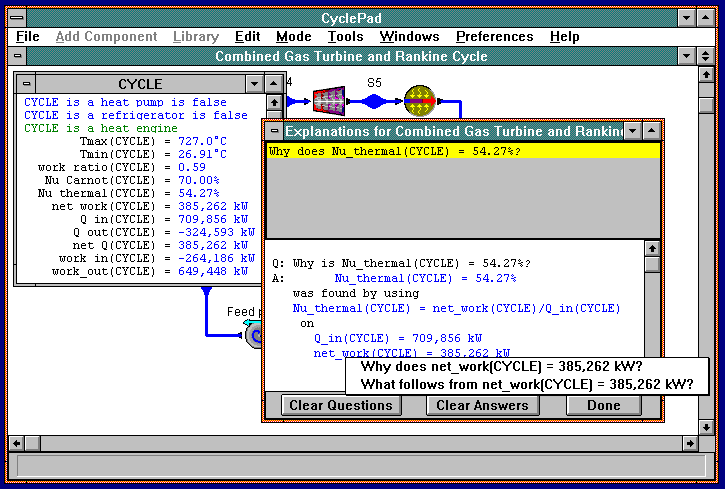Click 'CYCLE is a refrigerator is false'

click(x=136, y=115)
